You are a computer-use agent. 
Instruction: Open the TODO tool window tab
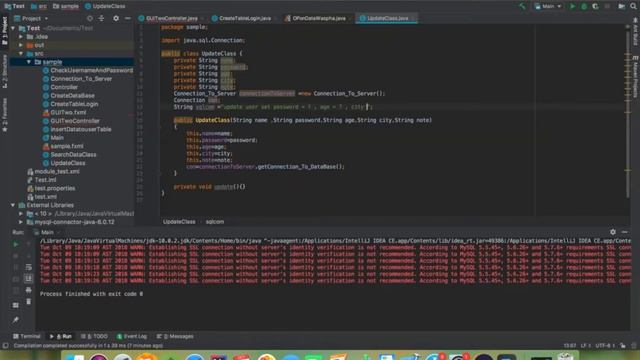coord(94,336)
